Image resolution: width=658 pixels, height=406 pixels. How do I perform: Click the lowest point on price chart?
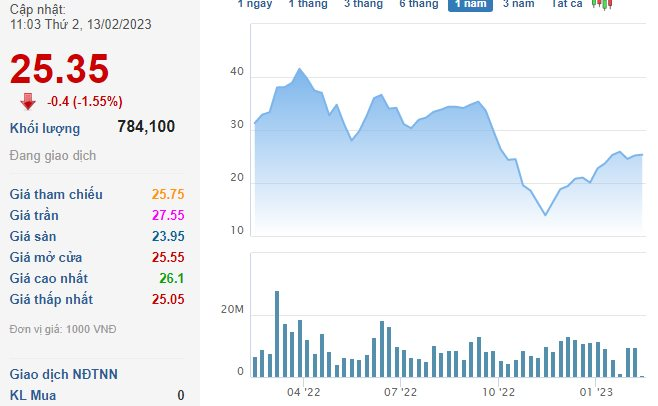tap(545, 215)
